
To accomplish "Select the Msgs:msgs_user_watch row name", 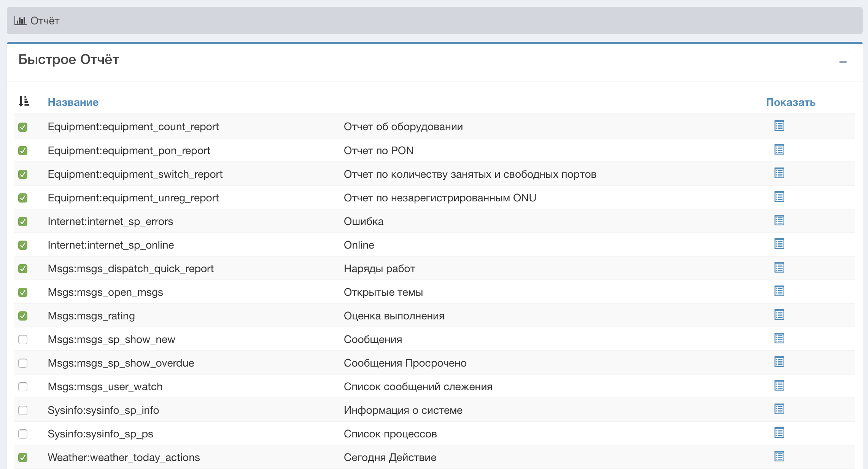I will coord(105,387).
